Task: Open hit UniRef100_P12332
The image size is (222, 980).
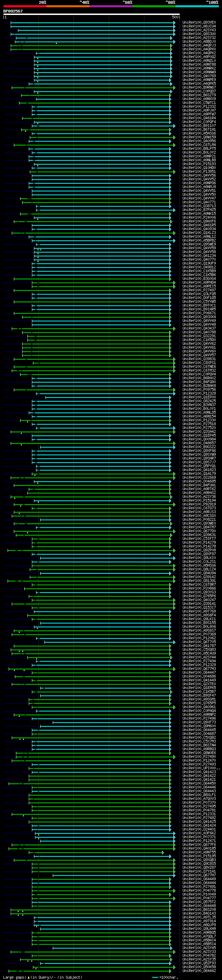Action: (199, 106)
